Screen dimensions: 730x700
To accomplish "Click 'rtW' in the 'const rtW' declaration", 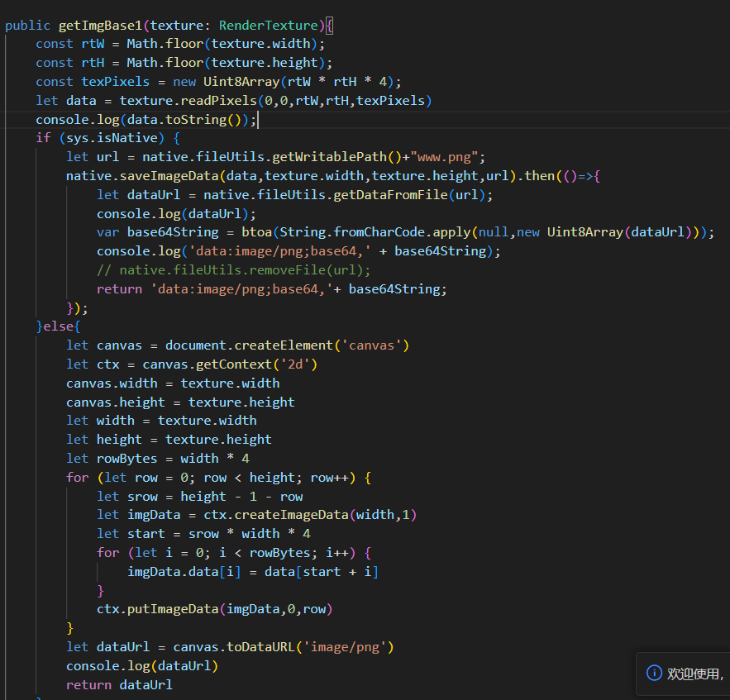I will [x=93, y=44].
